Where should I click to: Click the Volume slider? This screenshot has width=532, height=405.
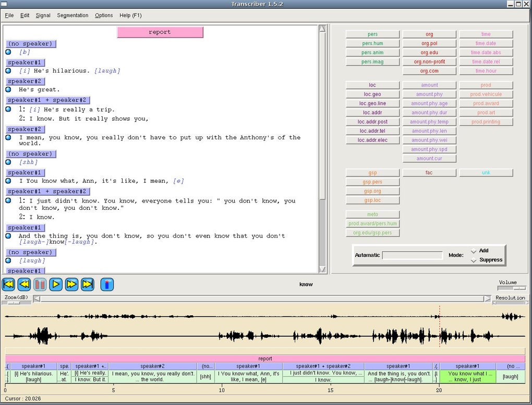point(512,288)
